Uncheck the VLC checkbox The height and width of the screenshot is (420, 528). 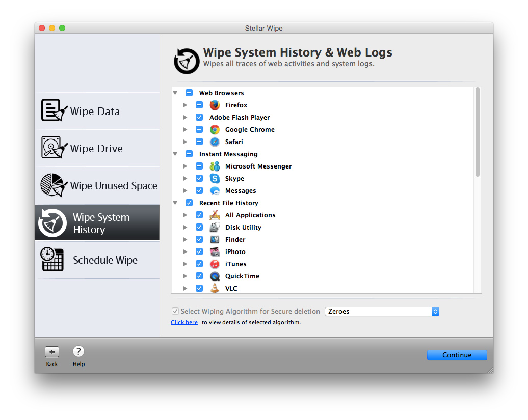tap(199, 288)
